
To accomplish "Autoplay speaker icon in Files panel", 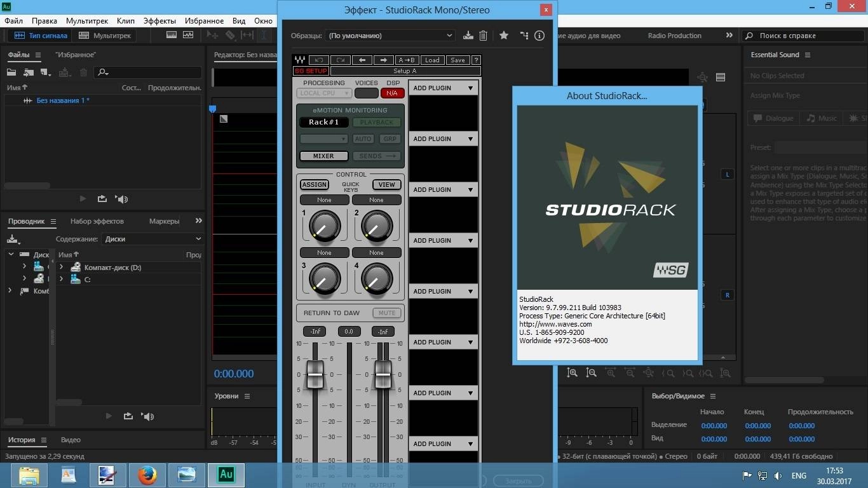I will coord(121,199).
